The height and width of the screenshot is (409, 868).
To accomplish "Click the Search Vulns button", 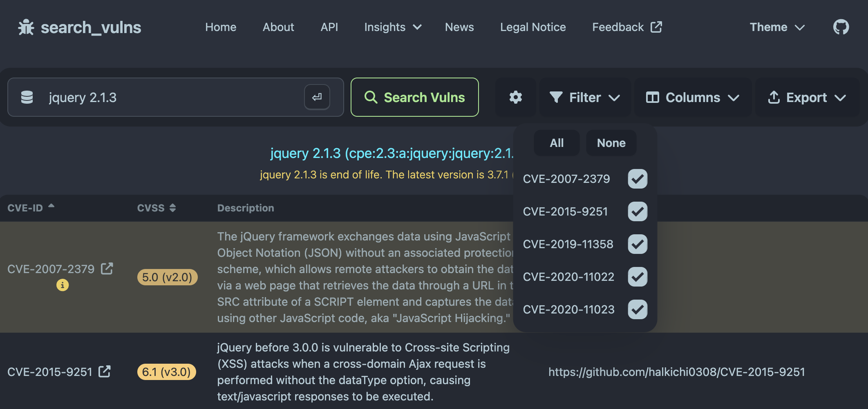I will [x=414, y=98].
